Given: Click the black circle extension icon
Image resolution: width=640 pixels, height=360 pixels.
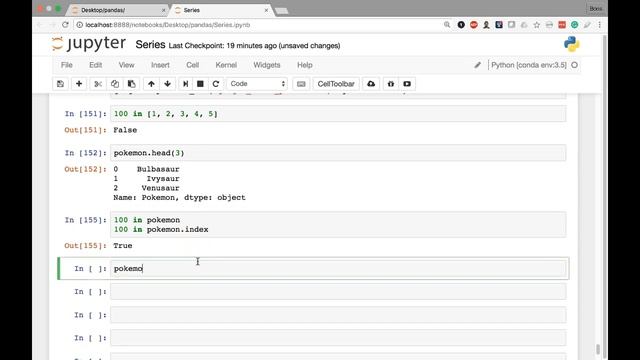Looking at the screenshot, I should click(461, 25).
